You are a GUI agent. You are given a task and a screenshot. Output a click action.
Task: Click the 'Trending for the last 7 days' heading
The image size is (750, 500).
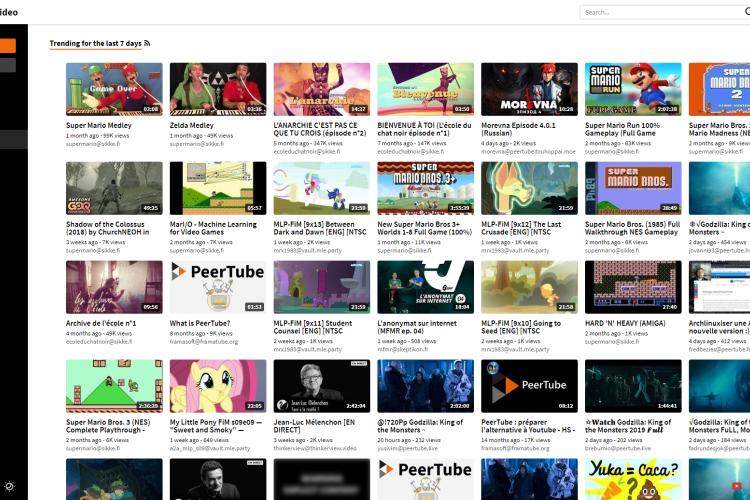pyautogui.click(x=96, y=44)
